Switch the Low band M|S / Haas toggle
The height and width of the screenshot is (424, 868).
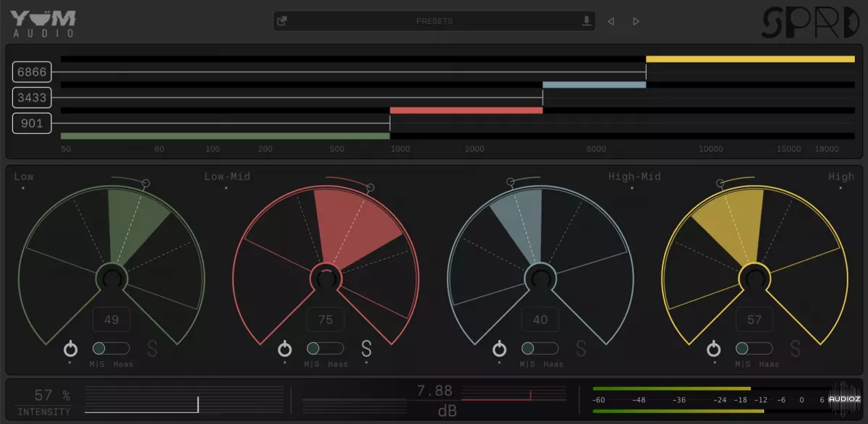pos(111,349)
